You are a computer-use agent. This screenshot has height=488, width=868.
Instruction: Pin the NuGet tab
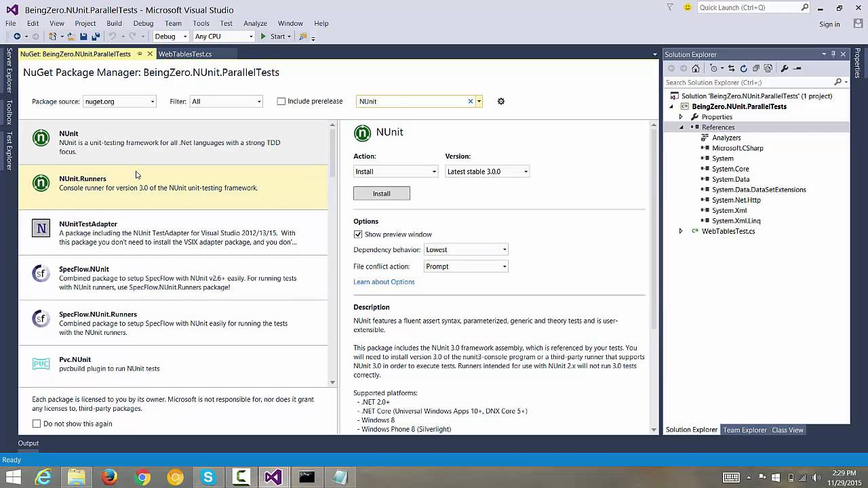pos(140,54)
